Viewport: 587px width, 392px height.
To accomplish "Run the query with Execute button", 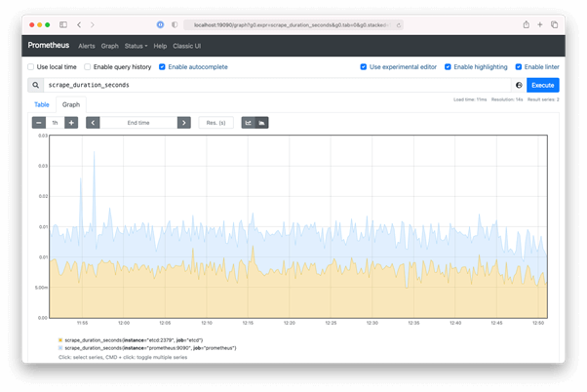I will point(543,86).
